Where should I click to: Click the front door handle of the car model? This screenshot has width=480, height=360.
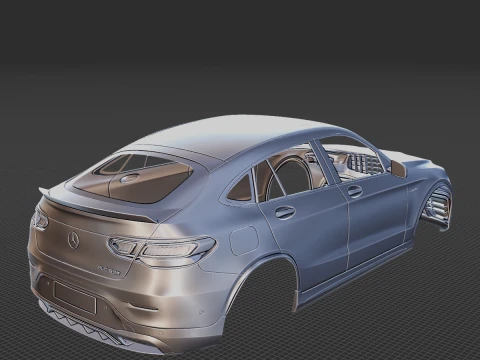(354, 191)
